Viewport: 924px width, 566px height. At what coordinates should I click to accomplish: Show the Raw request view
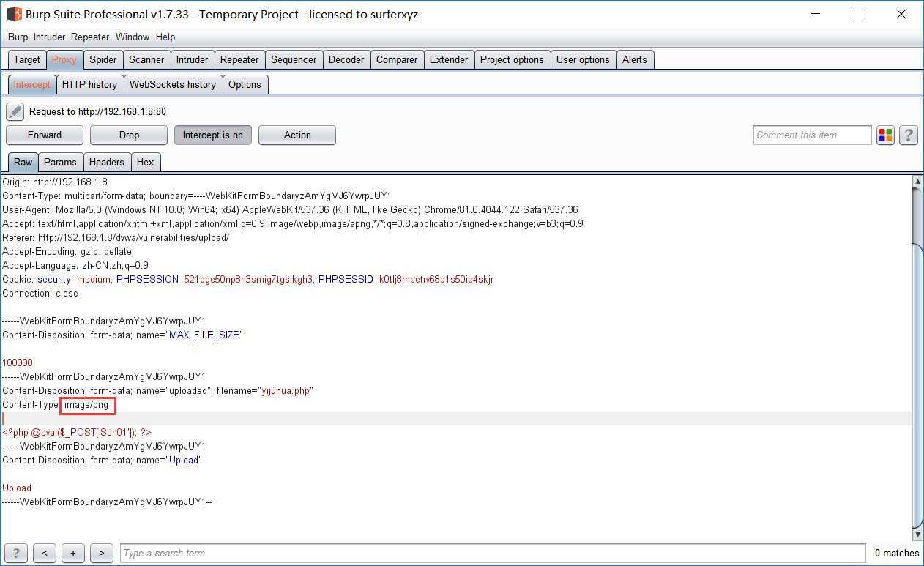tap(23, 162)
